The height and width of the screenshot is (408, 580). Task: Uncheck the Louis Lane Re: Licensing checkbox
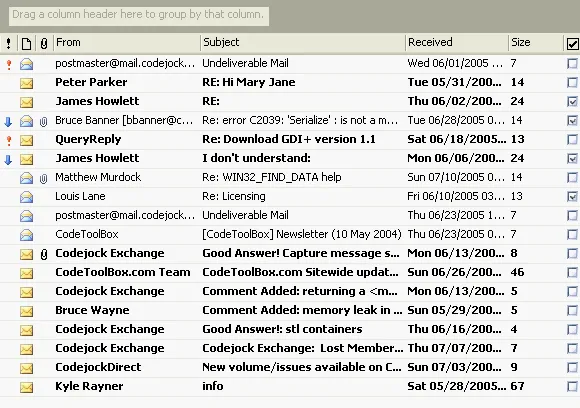click(x=572, y=196)
